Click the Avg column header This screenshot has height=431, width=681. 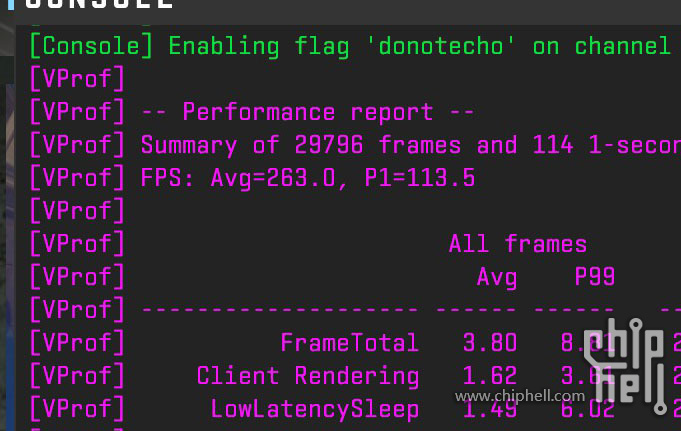[x=496, y=277]
